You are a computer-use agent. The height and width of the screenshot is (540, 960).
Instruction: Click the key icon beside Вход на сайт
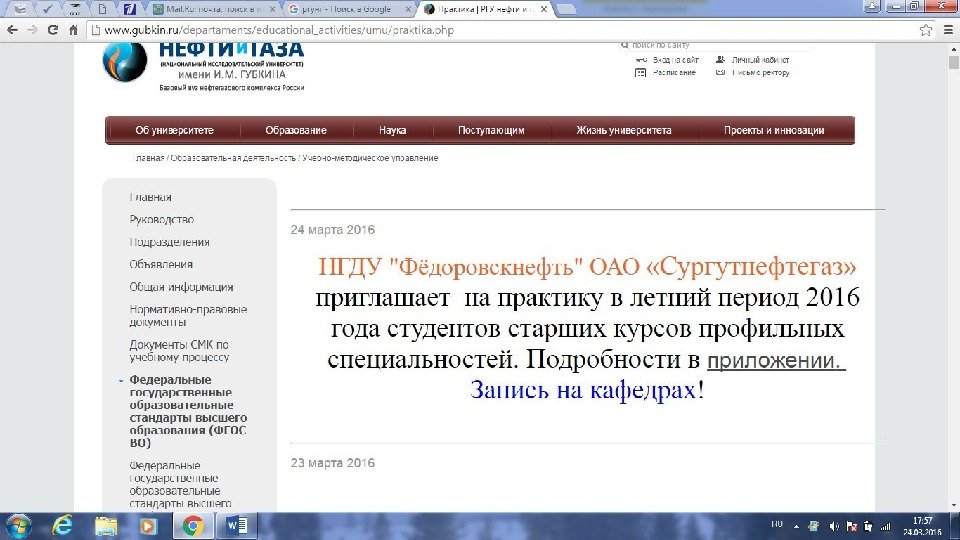(641, 60)
